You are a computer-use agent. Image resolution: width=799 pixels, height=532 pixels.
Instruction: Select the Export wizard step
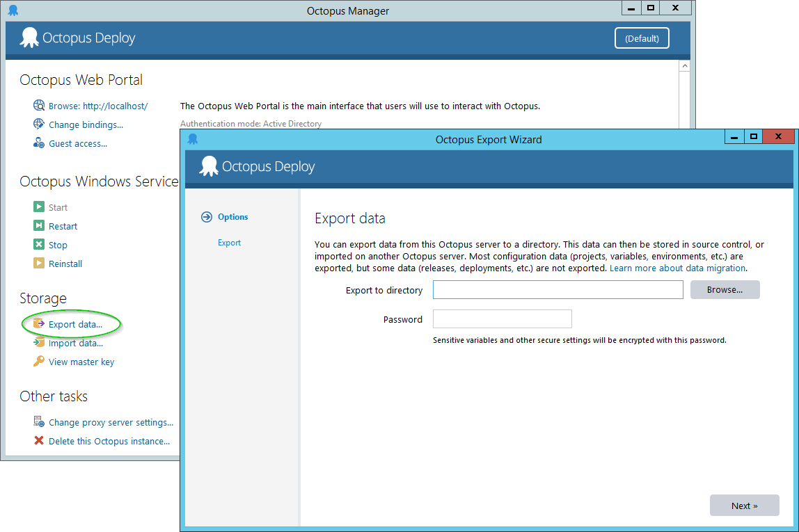tap(229, 243)
